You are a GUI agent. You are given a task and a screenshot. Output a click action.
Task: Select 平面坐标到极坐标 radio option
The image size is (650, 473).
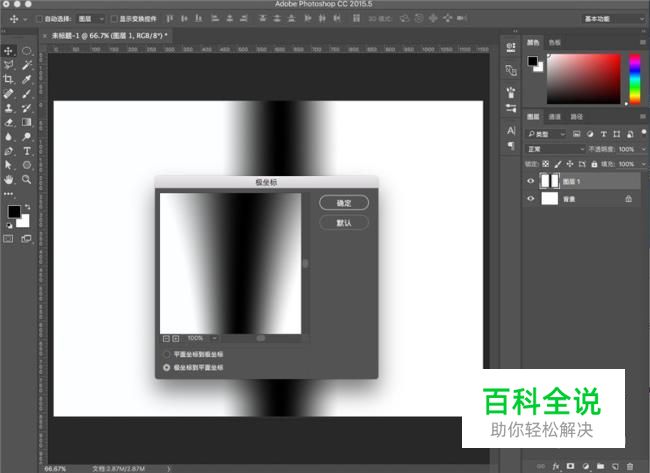pos(167,354)
